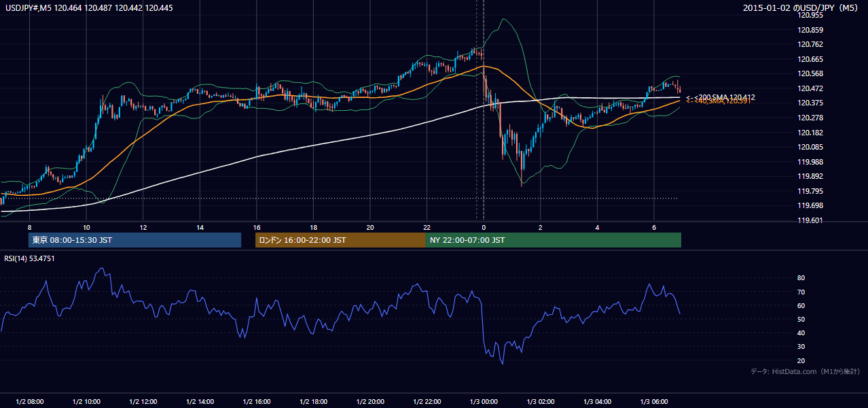The height and width of the screenshot is (408, 868).
Task: Click the 1/3 00:00 time label
Action: [x=484, y=401]
